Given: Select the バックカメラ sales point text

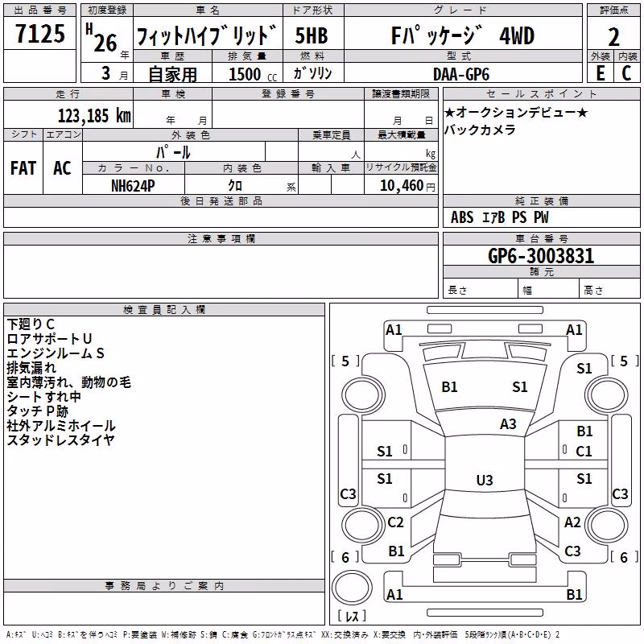Looking at the screenshot, I should coord(480,130).
